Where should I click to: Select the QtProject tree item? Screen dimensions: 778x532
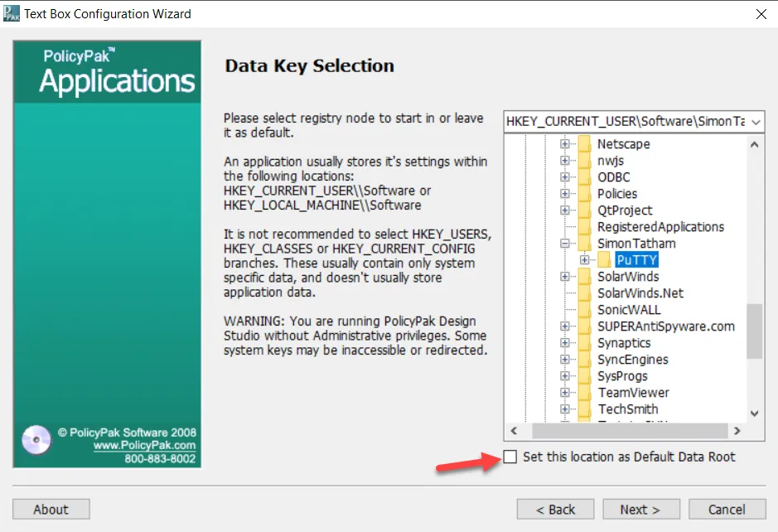[625, 210]
